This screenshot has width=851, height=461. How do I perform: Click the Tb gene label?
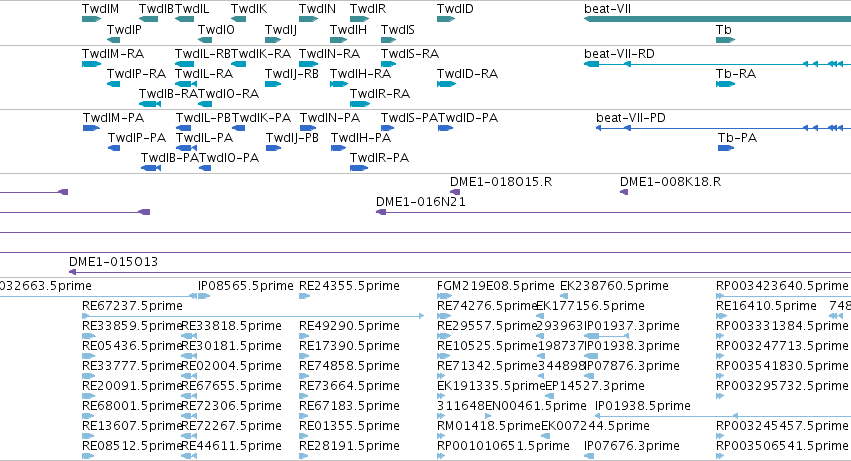point(723,30)
